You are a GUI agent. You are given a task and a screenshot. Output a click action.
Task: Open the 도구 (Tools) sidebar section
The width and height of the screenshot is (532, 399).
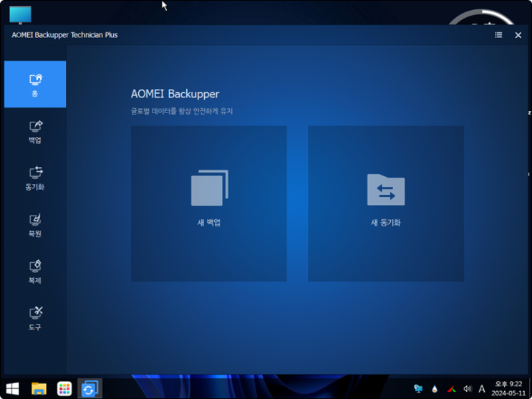click(x=35, y=319)
